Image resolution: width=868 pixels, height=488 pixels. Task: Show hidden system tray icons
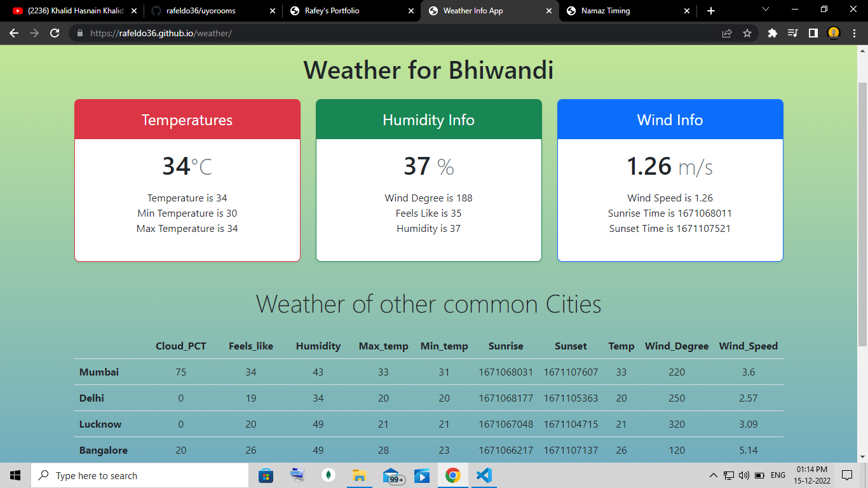coord(714,475)
